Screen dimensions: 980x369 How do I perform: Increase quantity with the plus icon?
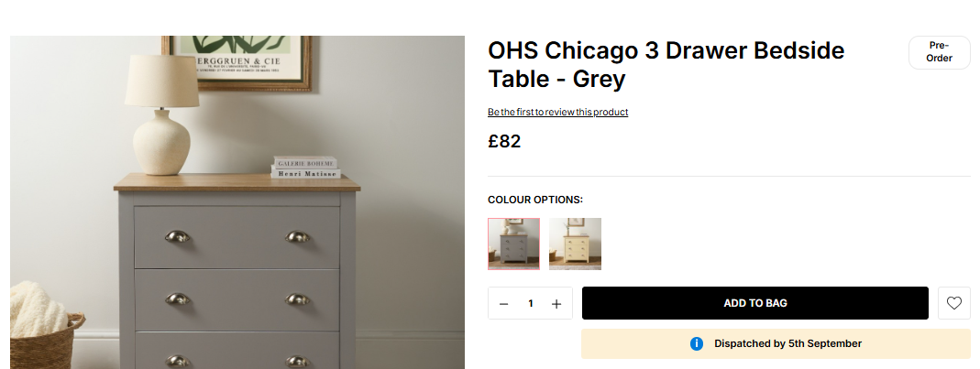pyautogui.click(x=556, y=304)
